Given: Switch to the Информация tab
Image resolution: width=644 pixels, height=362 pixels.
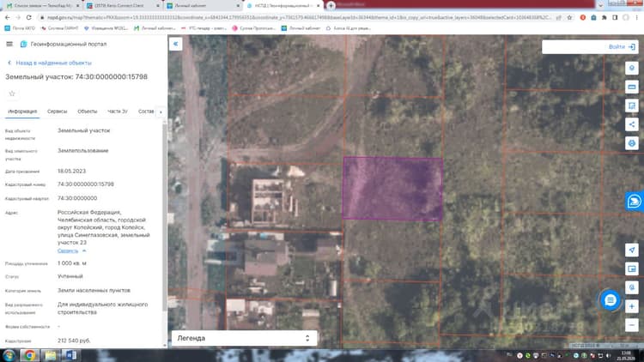Looking at the screenshot, I should pyautogui.click(x=22, y=112).
